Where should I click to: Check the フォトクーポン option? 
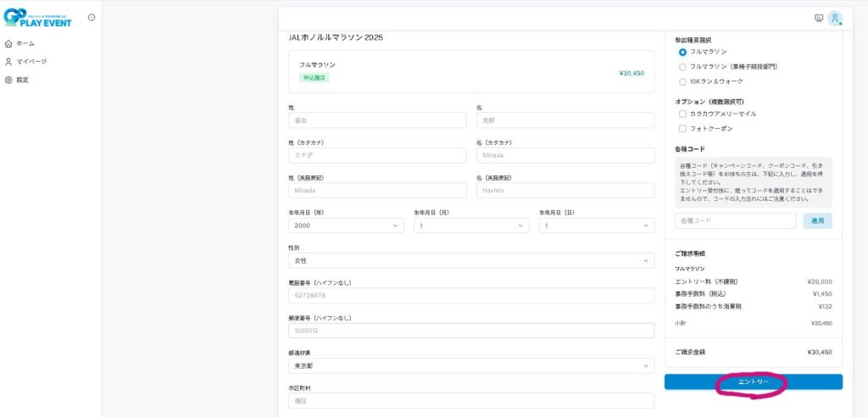pyautogui.click(x=682, y=129)
